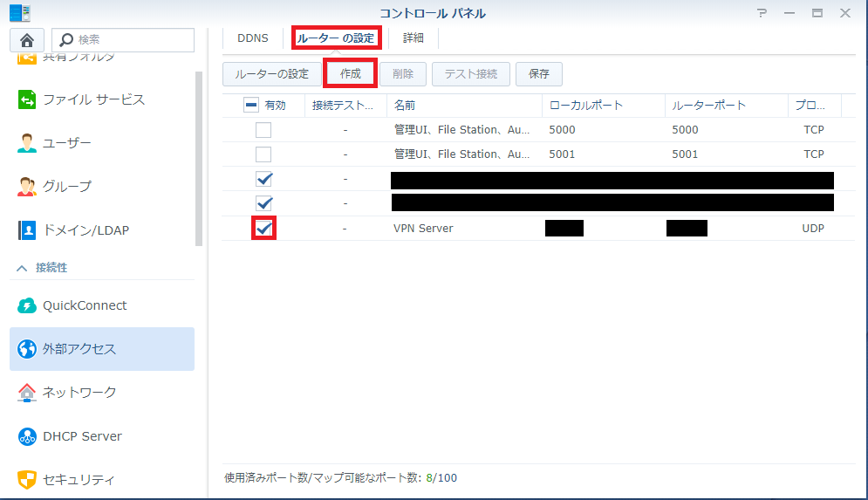Toggle the select-all 有効 header checkbox
Image resolution: width=868 pixels, height=500 pixels.
point(250,105)
